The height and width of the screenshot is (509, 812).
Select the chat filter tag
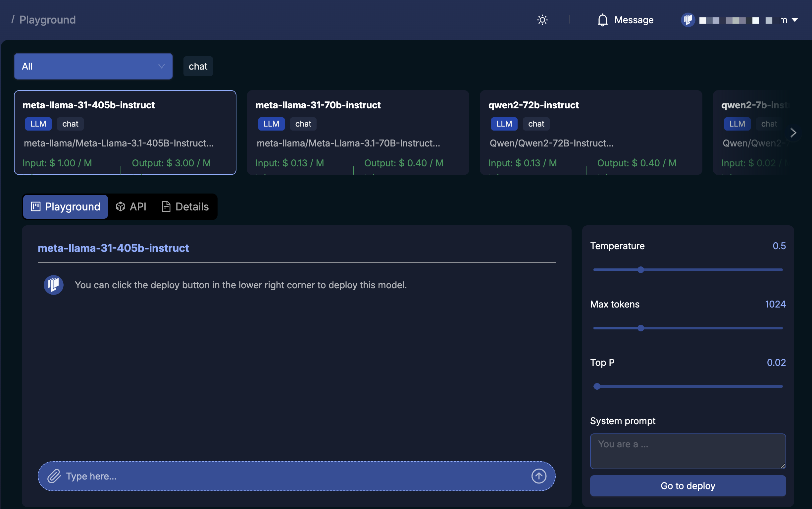(198, 66)
